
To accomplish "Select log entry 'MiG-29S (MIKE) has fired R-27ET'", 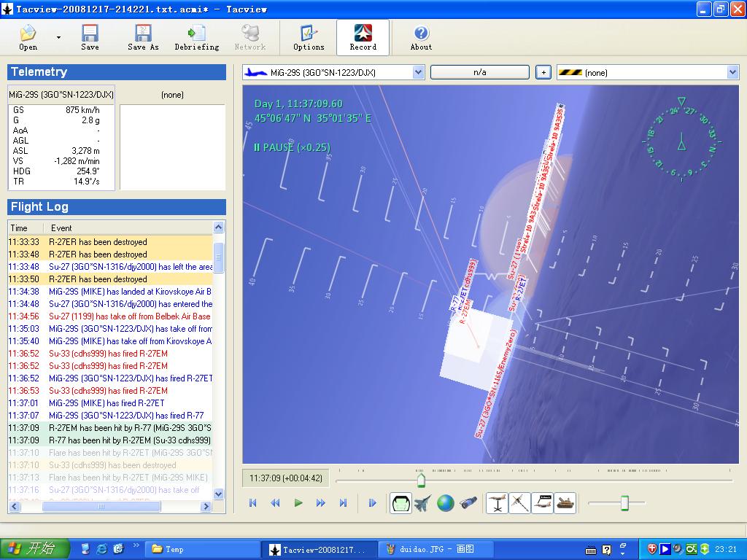I will [107, 403].
